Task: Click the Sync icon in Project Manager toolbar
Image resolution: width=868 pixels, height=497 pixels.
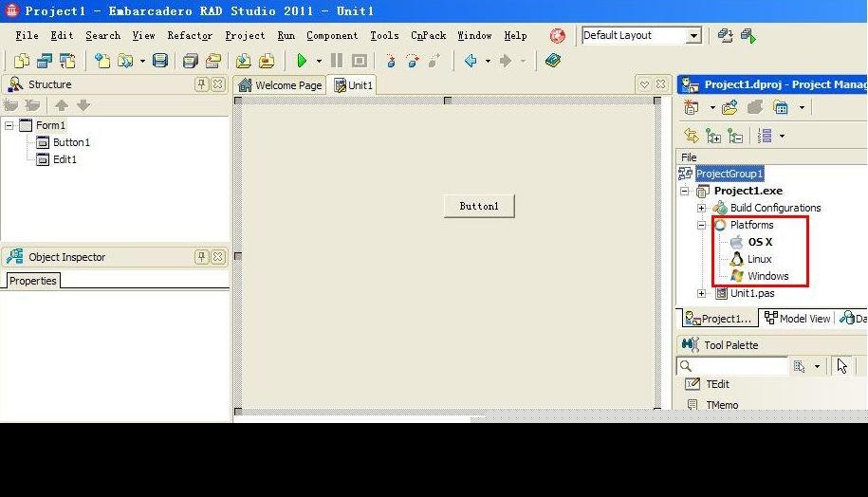Action: (x=691, y=137)
